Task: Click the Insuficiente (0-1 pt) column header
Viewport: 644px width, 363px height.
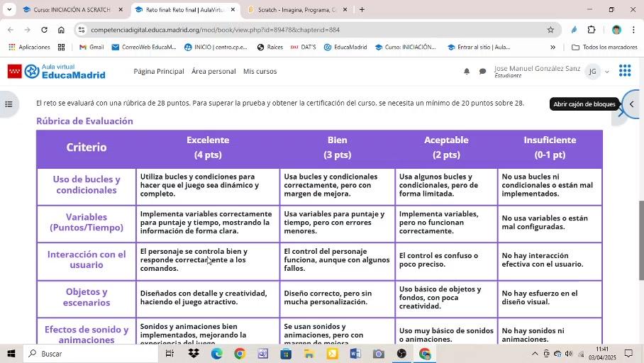Action: coord(550,147)
